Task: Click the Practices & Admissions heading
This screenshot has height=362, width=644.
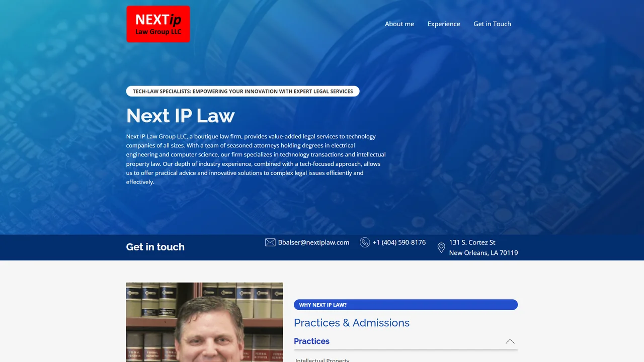Action: pyautogui.click(x=352, y=323)
